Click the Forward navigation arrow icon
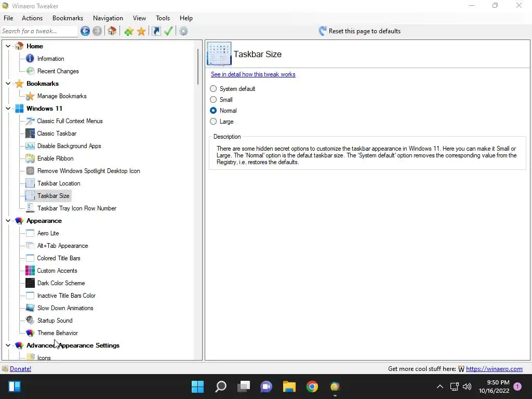Screen dimensions: 532x399 click(97, 31)
